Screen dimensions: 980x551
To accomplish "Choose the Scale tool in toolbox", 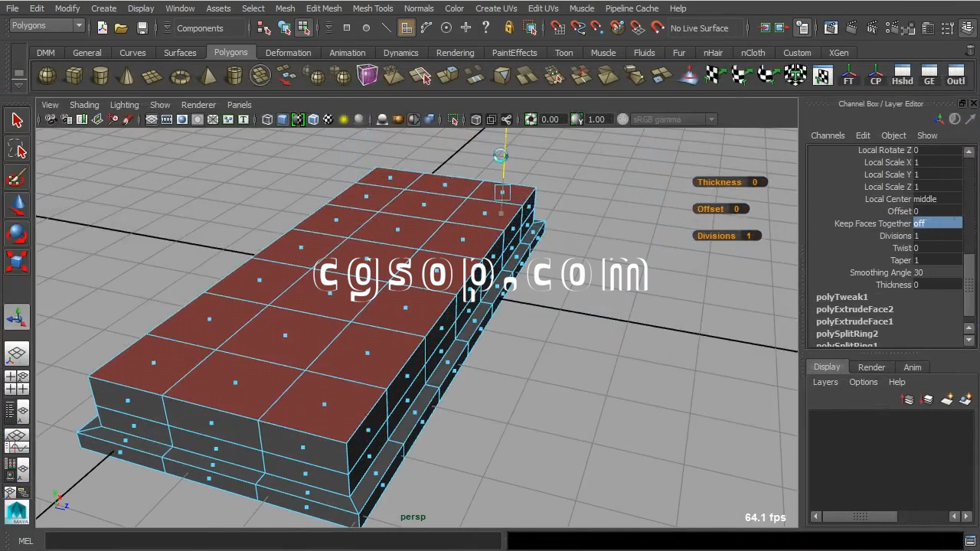I will 17,262.
